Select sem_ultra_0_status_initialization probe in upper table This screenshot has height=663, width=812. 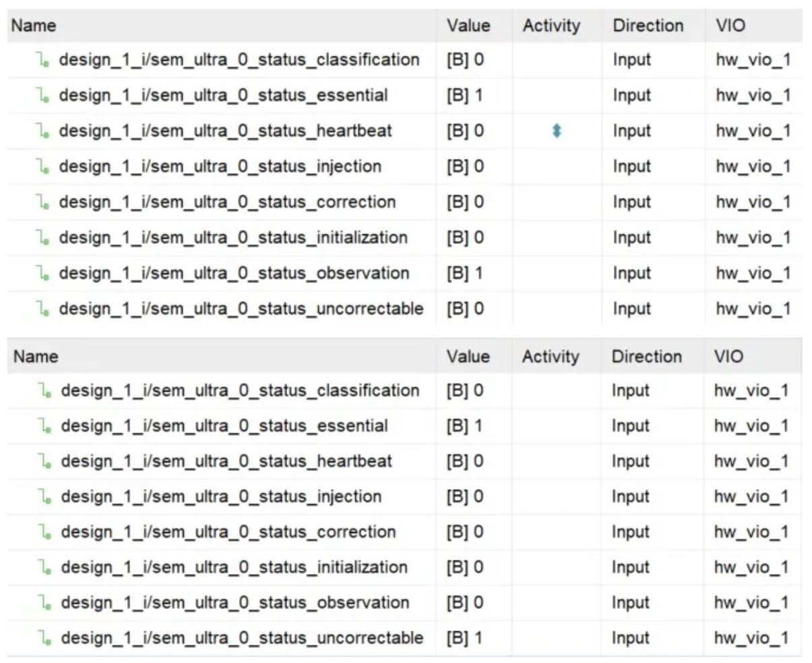pos(233,238)
